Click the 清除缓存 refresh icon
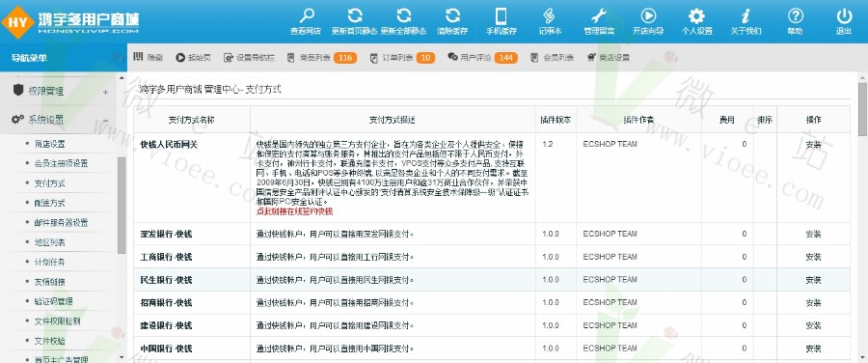The height and width of the screenshot is (363, 868). click(452, 15)
